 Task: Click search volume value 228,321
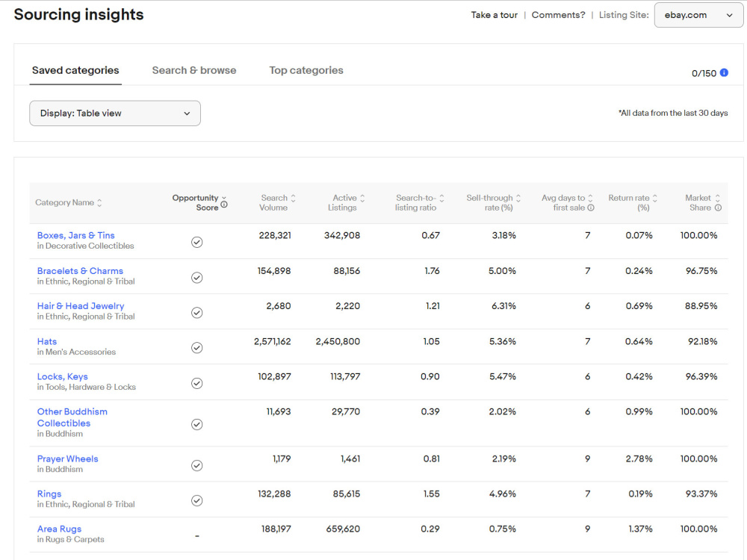click(x=275, y=235)
